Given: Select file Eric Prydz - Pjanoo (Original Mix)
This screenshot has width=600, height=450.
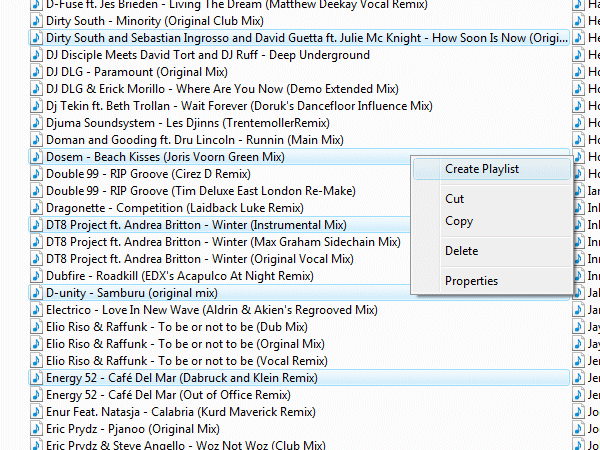Looking at the screenshot, I should pyautogui.click(x=133, y=429).
